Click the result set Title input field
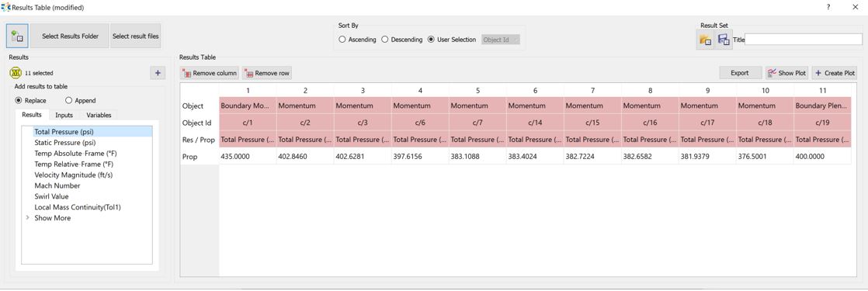This screenshot has height=291, width=868. click(804, 40)
